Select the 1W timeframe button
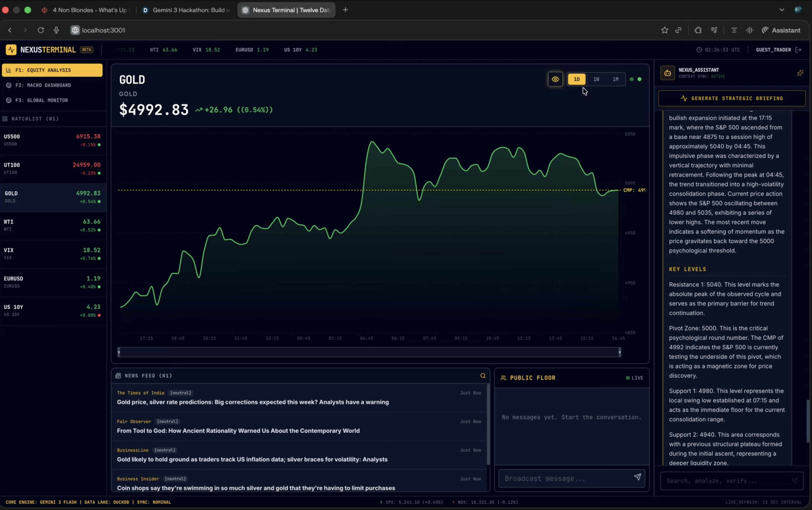This screenshot has width=812, height=510. 596,79
